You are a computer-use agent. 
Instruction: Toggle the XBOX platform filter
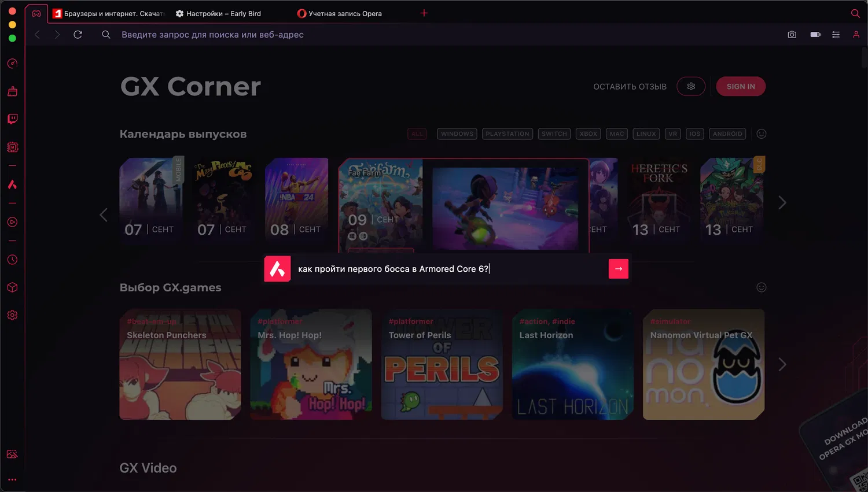pyautogui.click(x=589, y=134)
